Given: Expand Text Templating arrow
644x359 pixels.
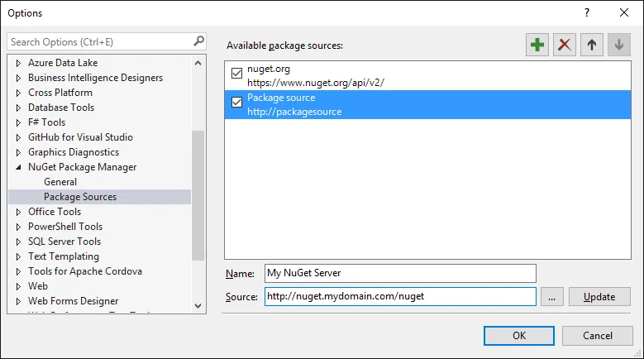Looking at the screenshot, I should tap(18, 256).
